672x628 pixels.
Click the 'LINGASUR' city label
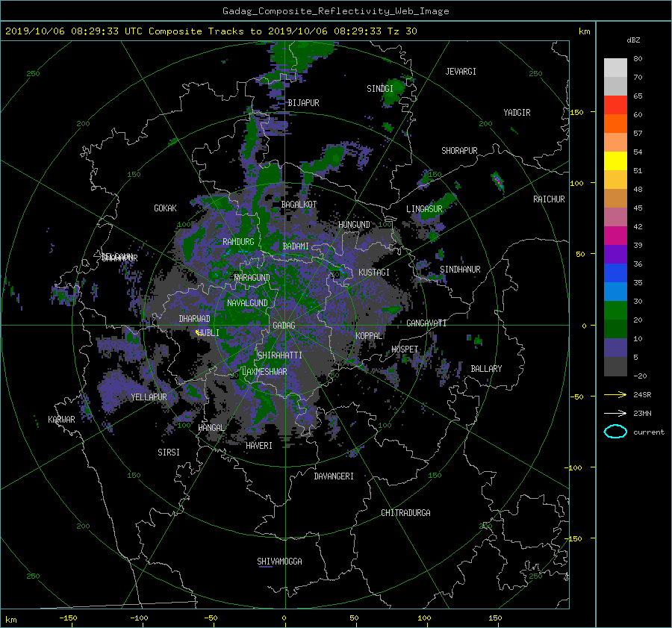point(424,209)
